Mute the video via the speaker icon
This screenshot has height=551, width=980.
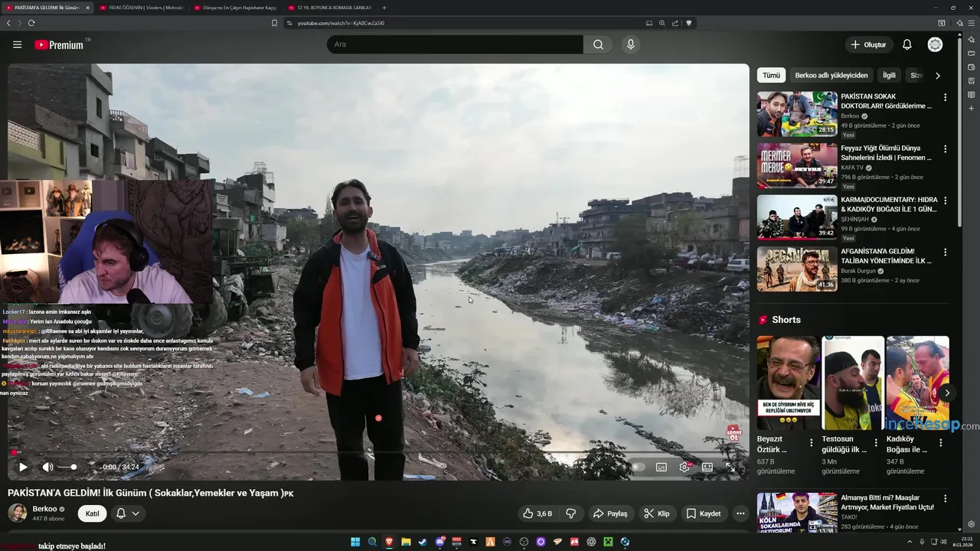tap(47, 467)
